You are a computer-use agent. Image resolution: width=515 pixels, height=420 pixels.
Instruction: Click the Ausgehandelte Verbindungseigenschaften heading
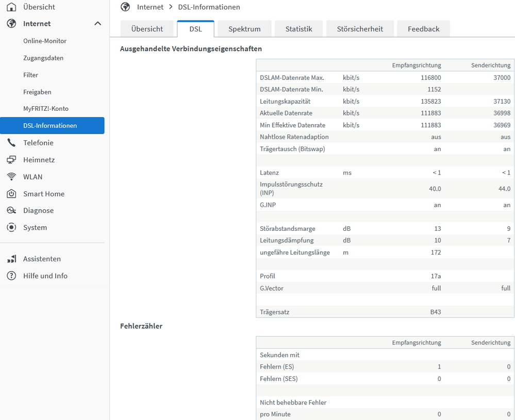coord(191,48)
